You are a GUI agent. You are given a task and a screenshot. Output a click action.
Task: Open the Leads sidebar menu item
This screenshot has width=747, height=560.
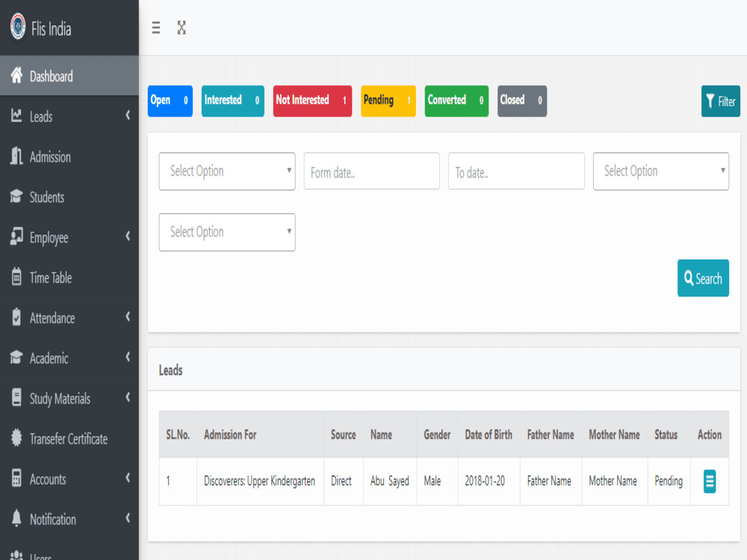[69, 116]
